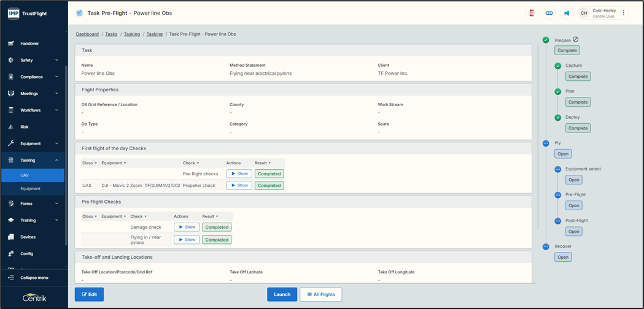Image resolution: width=644 pixels, height=309 pixels.
Task: Click the Risk warning icon in sidebar
Action: tap(10, 127)
